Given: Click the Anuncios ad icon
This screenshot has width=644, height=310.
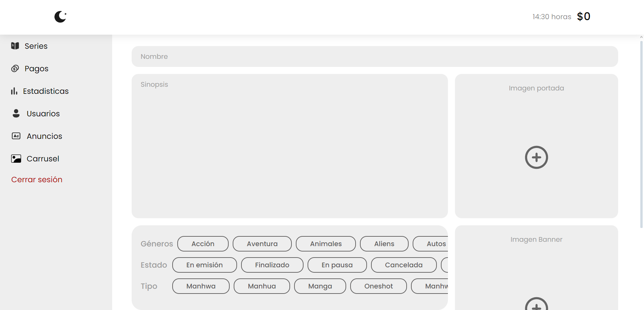Looking at the screenshot, I should pyautogui.click(x=16, y=136).
